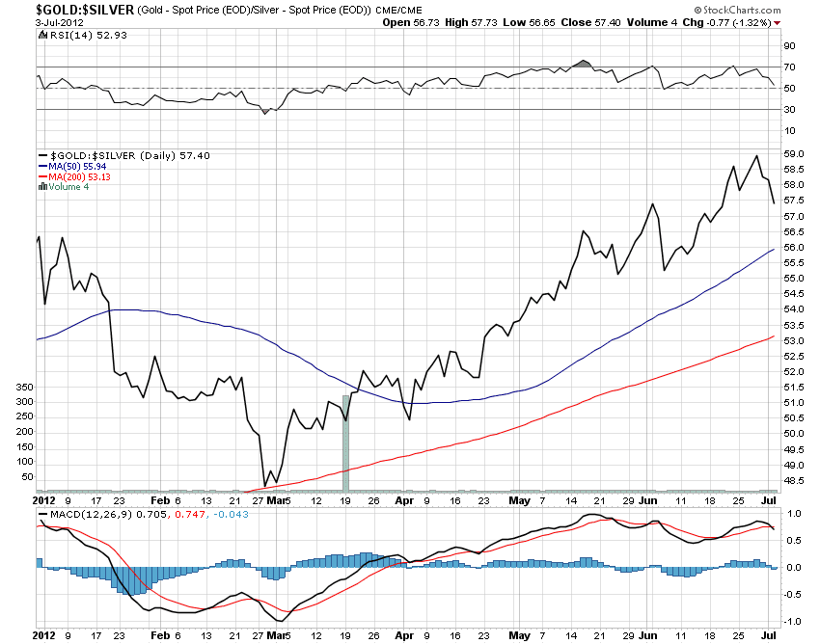The width and height of the screenshot is (820, 644).
Task: Click the 350 volume axis label
Action: [24, 387]
